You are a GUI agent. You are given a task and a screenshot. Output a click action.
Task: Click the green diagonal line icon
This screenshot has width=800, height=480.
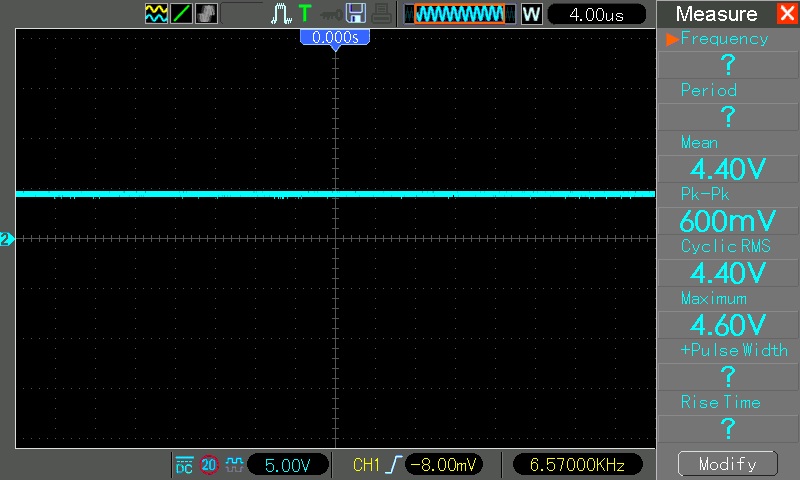182,14
